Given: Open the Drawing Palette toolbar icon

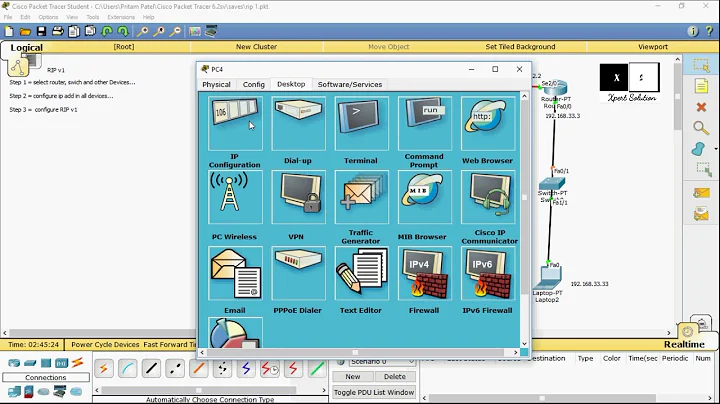Looking at the screenshot, I should tap(195, 31).
